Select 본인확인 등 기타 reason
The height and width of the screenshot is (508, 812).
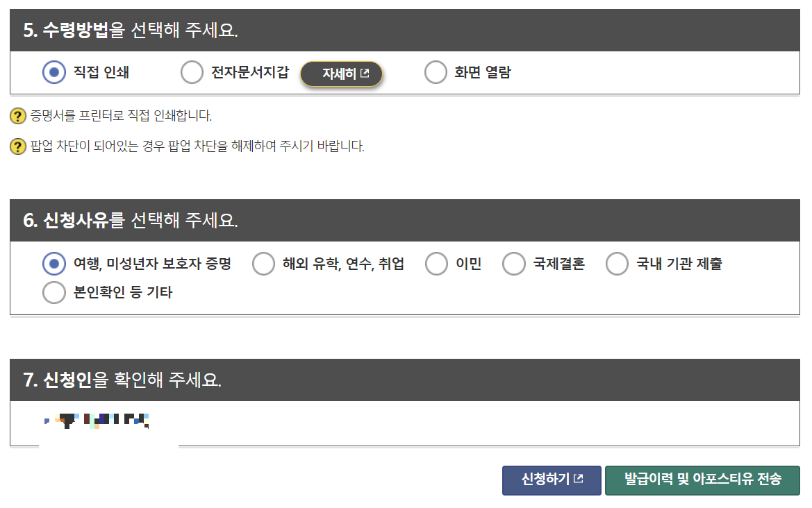click(x=54, y=292)
